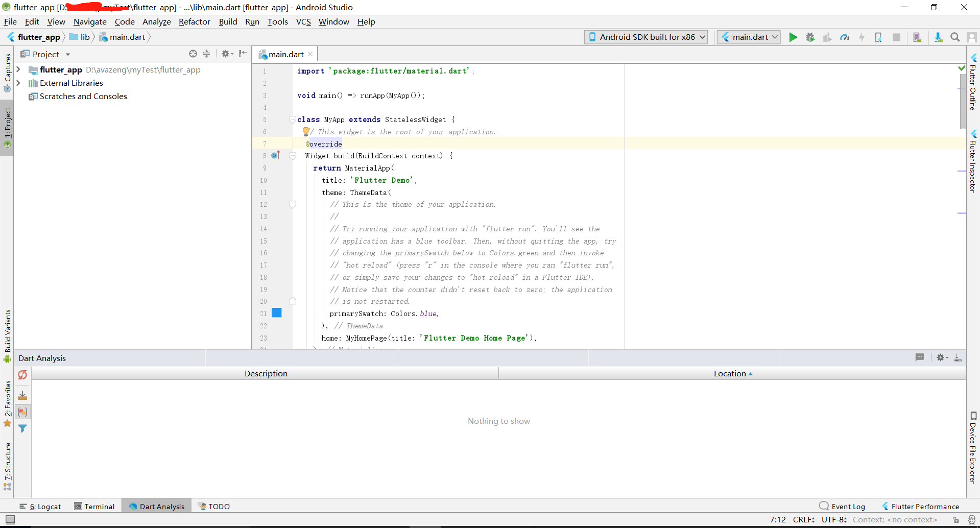The image size is (980, 528).
Task: Start debugging with the bug icon
Action: 810,37
